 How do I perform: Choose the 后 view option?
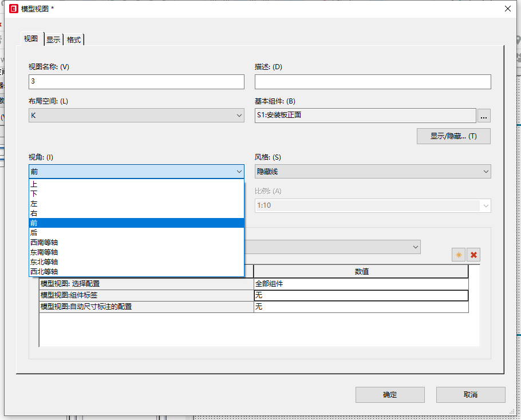coord(34,233)
